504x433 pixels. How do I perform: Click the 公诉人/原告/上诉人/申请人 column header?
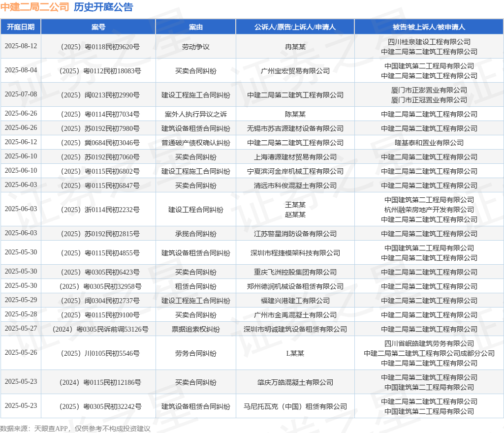[295, 27]
